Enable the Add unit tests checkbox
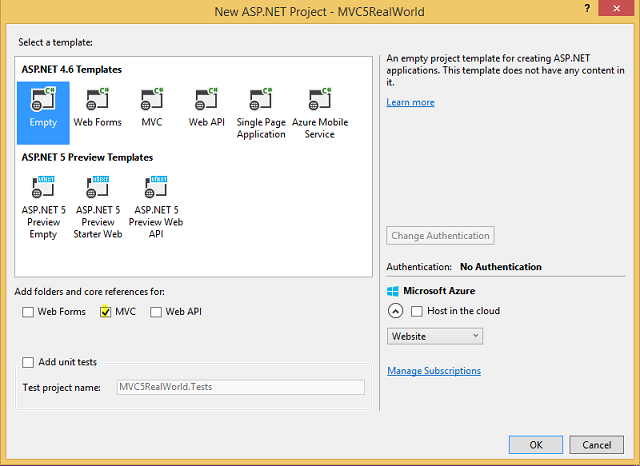The image size is (640, 466). click(28, 362)
